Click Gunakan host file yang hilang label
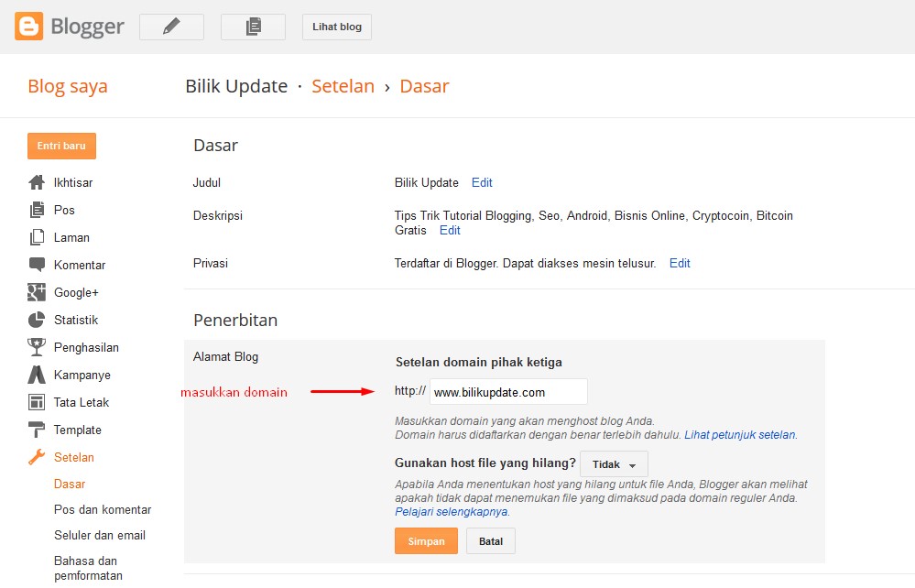915x588 pixels. (485, 463)
